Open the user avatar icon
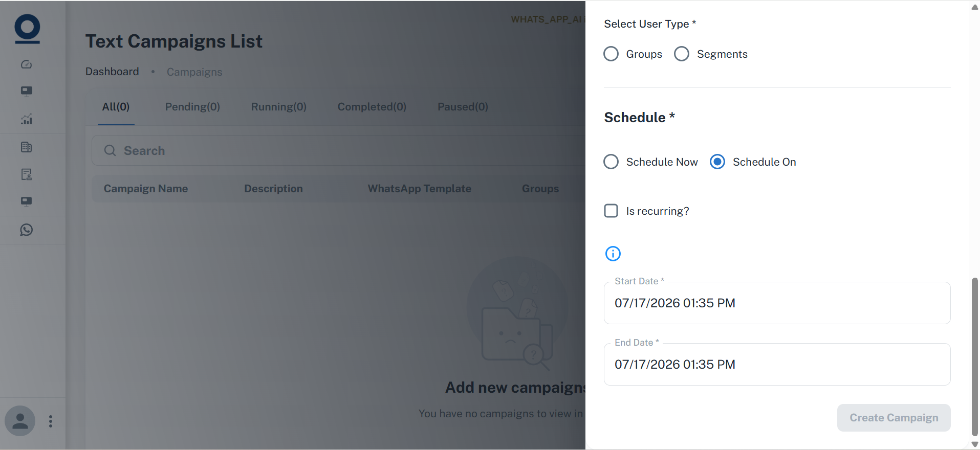 [x=20, y=421]
